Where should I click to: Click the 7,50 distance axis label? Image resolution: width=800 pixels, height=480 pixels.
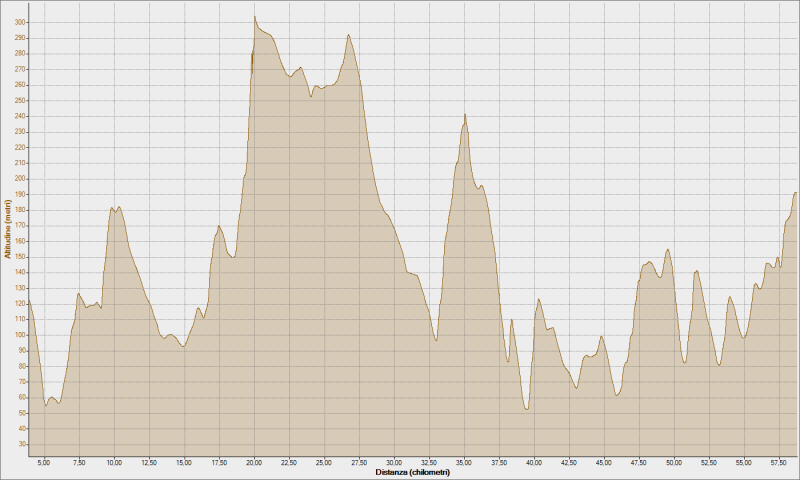[x=79, y=463]
